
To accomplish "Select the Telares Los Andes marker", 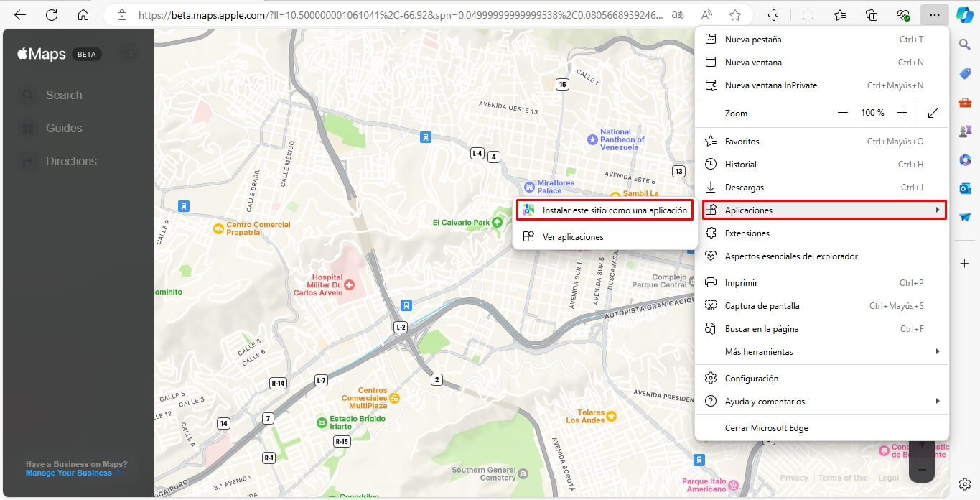I will coord(611,416).
